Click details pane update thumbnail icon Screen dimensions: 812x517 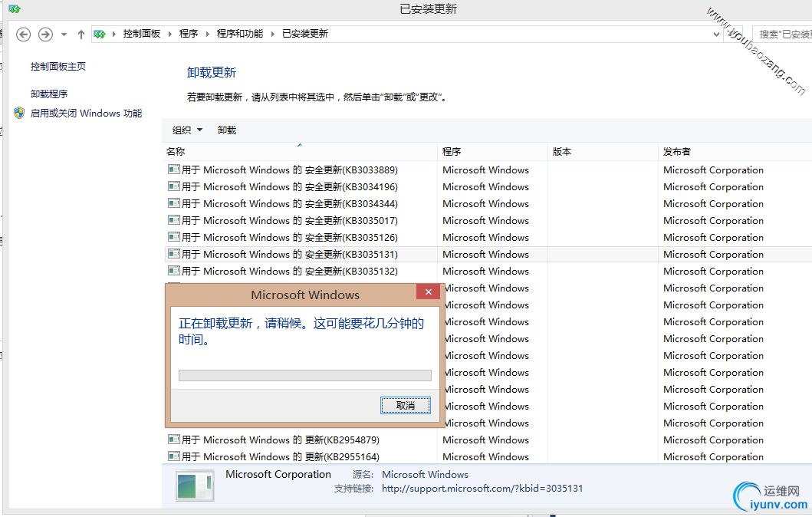click(x=195, y=486)
